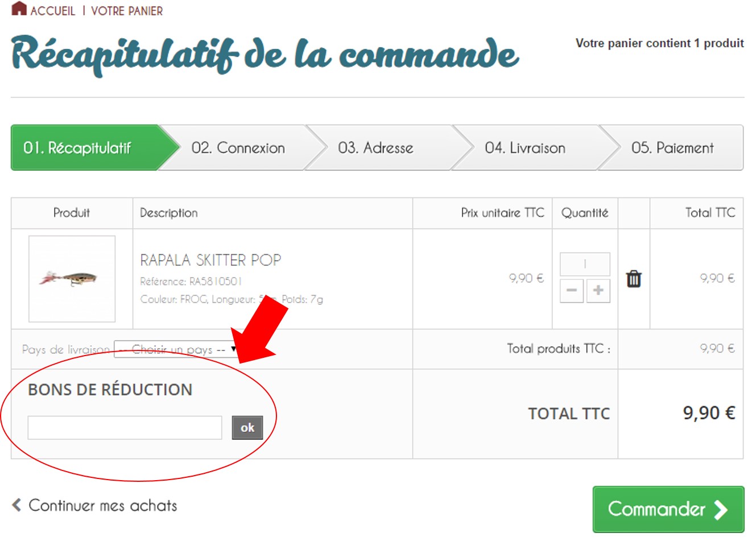This screenshot has height=545, width=756.
Task: Delete product using the trash icon
Action: [633, 279]
